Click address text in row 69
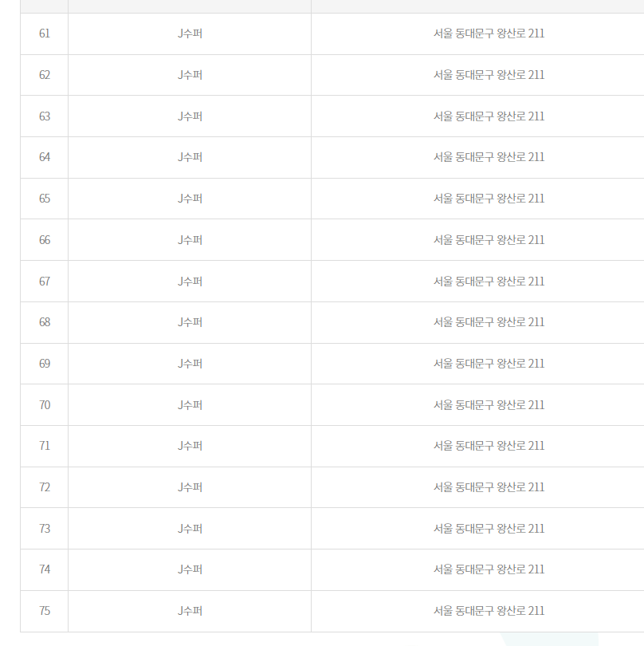The image size is (644, 646). [x=489, y=364]
